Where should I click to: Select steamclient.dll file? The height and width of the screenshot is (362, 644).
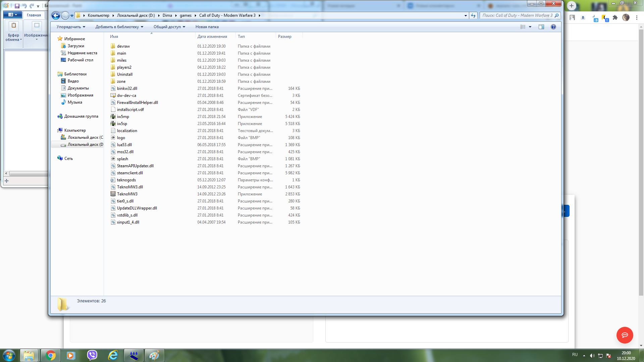pyautogui.click(x=130, y=173)
